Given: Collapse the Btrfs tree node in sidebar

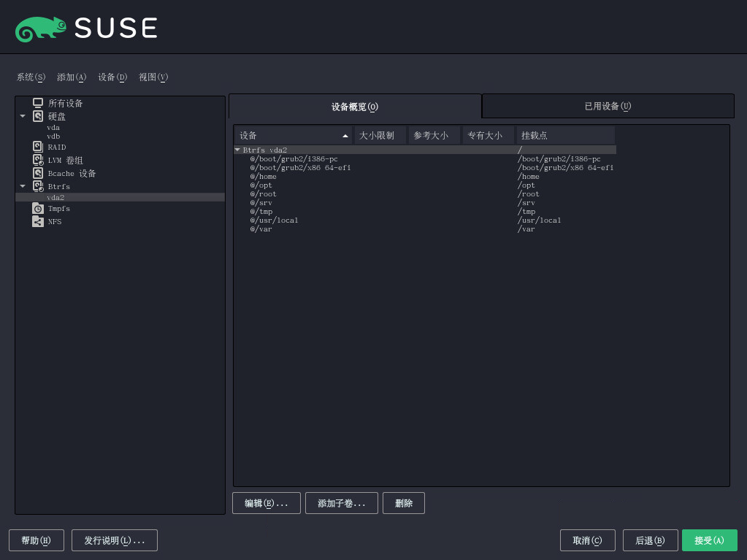Looking at the screenshot, I should (23, 186).
